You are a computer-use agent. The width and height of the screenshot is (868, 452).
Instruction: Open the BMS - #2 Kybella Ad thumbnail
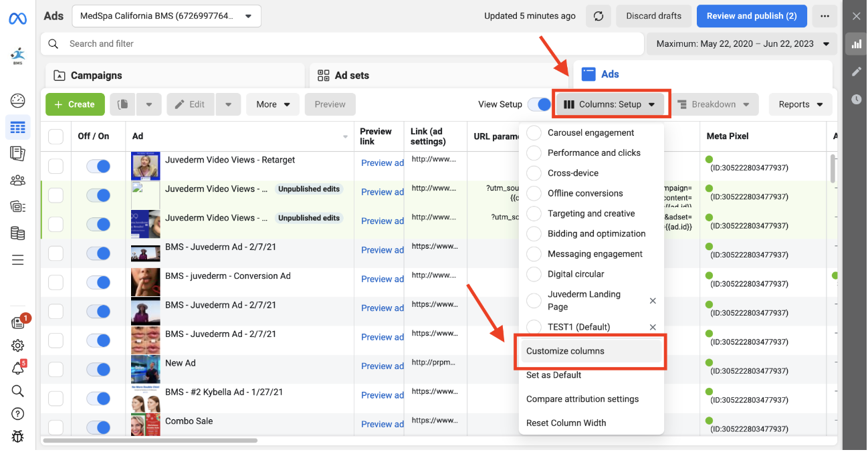click(x=145, y=399)
